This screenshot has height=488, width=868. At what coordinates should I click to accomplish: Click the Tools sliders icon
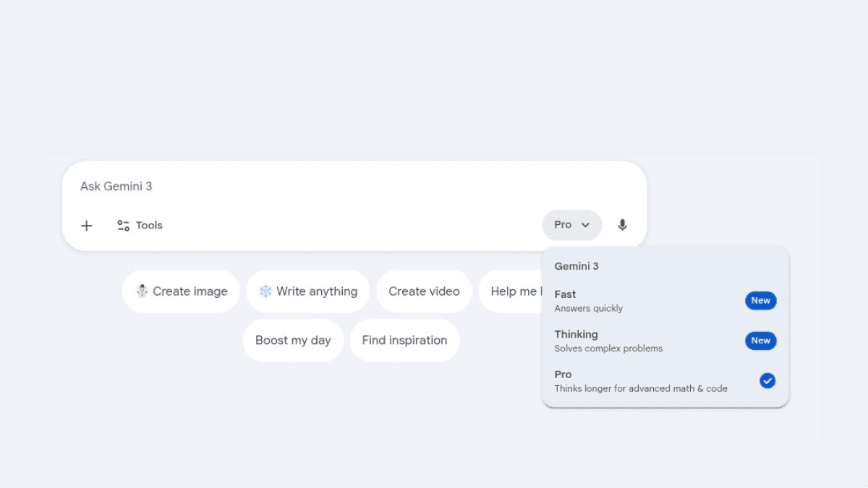124,226
